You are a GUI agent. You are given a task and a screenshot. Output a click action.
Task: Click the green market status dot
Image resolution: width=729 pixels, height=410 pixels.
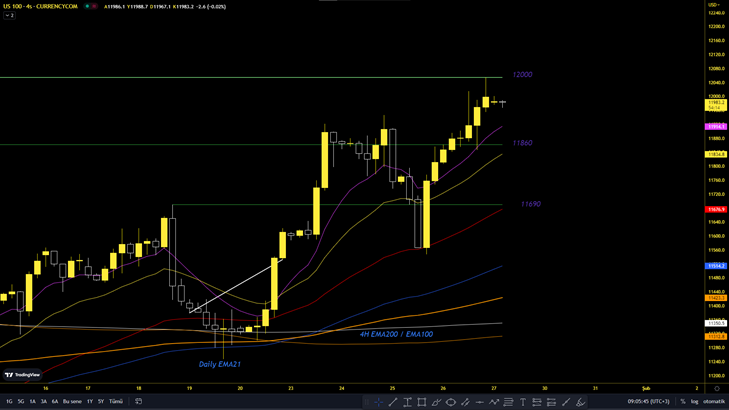(87, 7)
